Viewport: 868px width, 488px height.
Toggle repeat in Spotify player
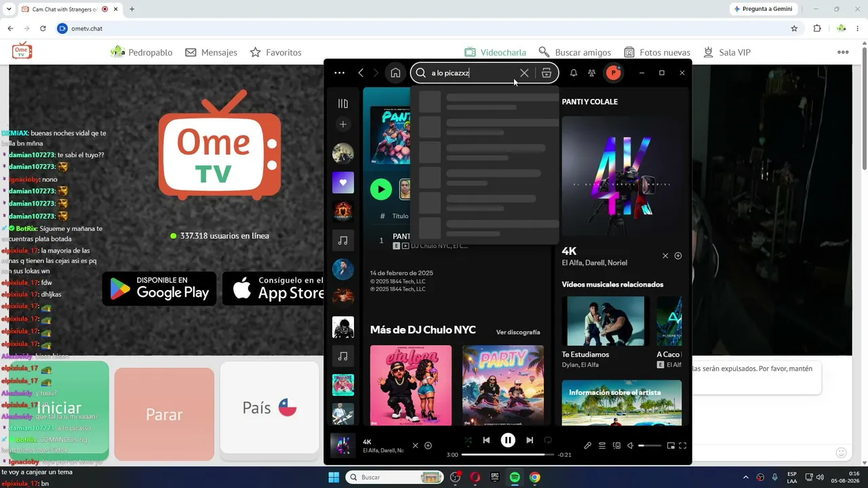548,441
